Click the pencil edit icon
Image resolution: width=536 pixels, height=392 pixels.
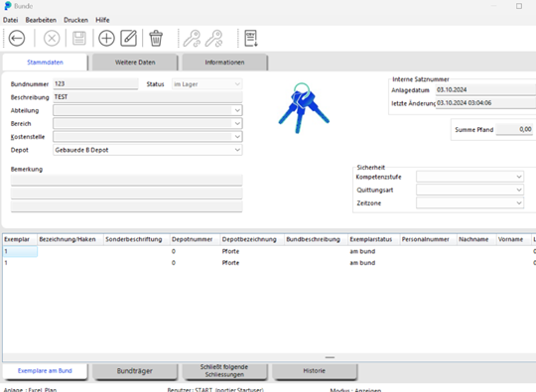128,38
